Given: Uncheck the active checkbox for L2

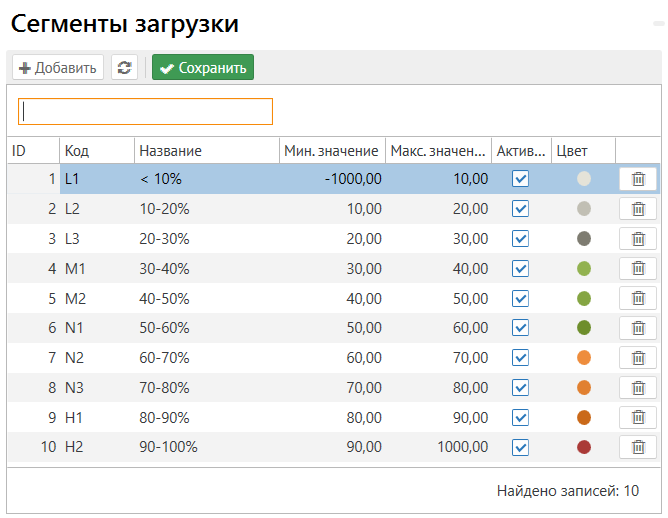Looking at the screenshot, I should [520, 209].
